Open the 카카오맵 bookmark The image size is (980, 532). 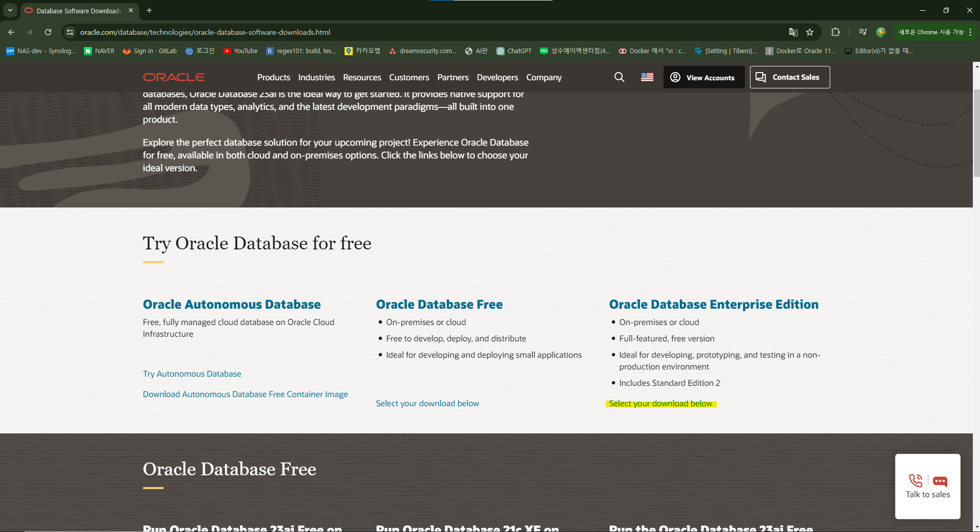click(x=362, y=51)
